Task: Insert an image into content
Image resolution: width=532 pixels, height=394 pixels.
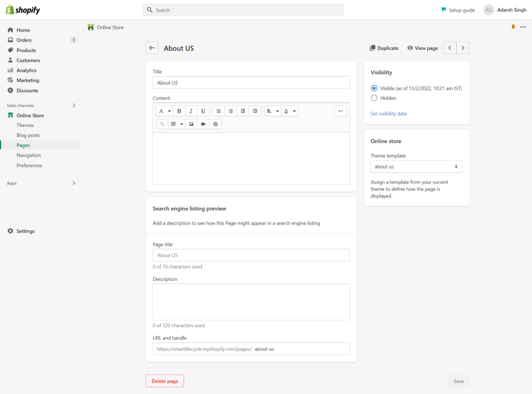Action: point(191,124)
